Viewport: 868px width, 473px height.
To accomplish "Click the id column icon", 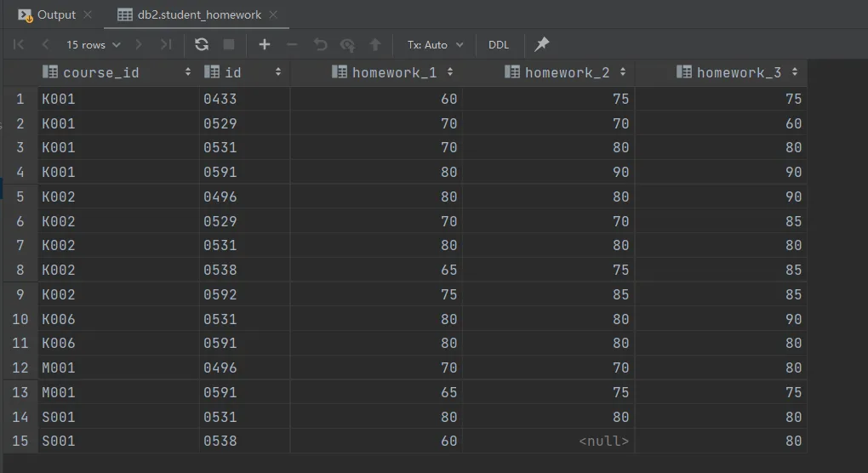I will tap(212, 71).
